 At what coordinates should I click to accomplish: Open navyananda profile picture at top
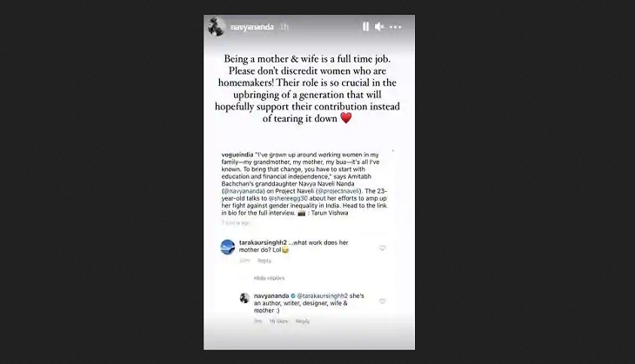(217, 27)
